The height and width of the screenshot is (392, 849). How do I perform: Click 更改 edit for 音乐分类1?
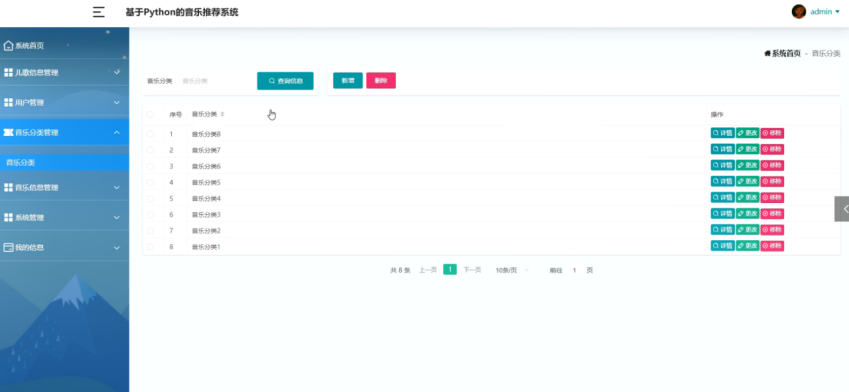coord(747,246)
